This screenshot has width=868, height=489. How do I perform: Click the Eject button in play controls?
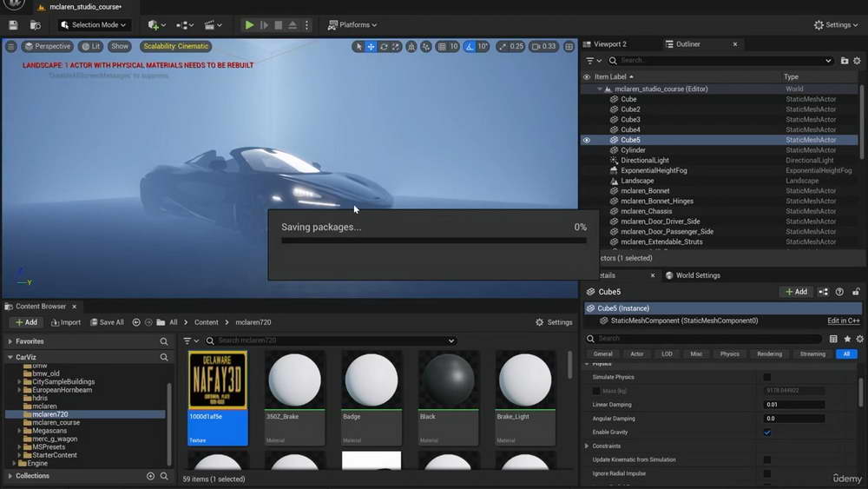coord(293,25)
